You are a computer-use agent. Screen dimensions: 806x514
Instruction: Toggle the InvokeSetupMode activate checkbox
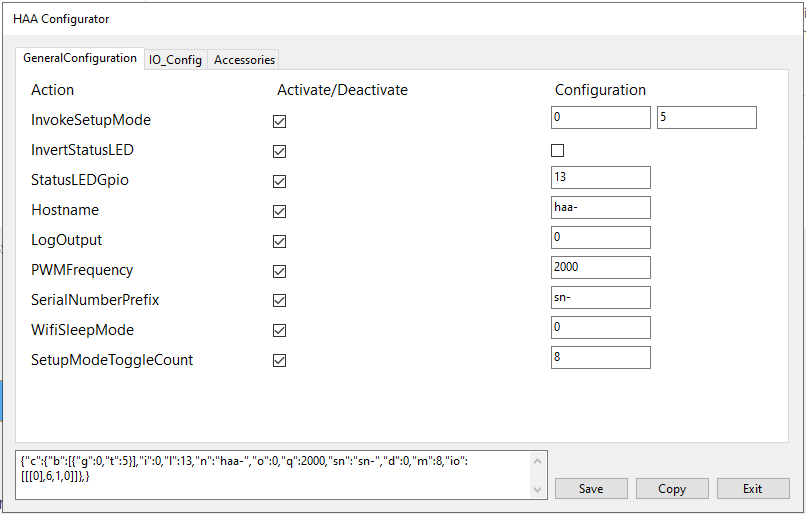[280, 121]
